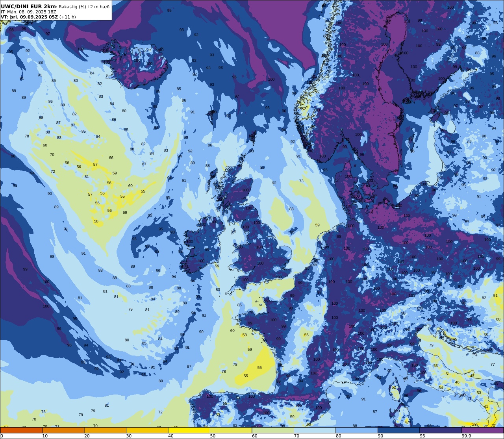Click the legend tick label '20'
Viewport: 504px width, 439px height.
[87, 436]
